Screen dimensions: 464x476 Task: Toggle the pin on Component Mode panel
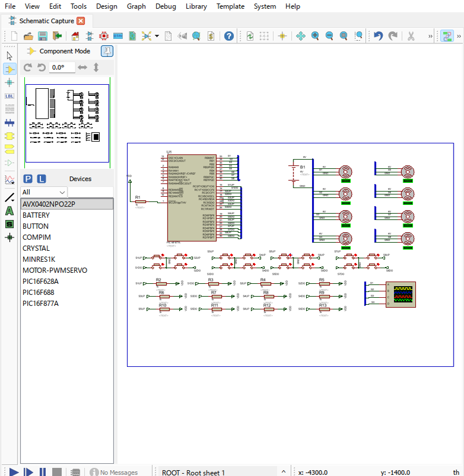107,51
